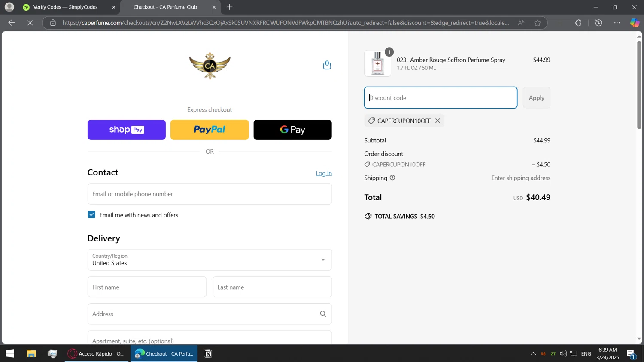Open browser history icon
This screenshot has width=644, height=362.
(x=598, y=23)
